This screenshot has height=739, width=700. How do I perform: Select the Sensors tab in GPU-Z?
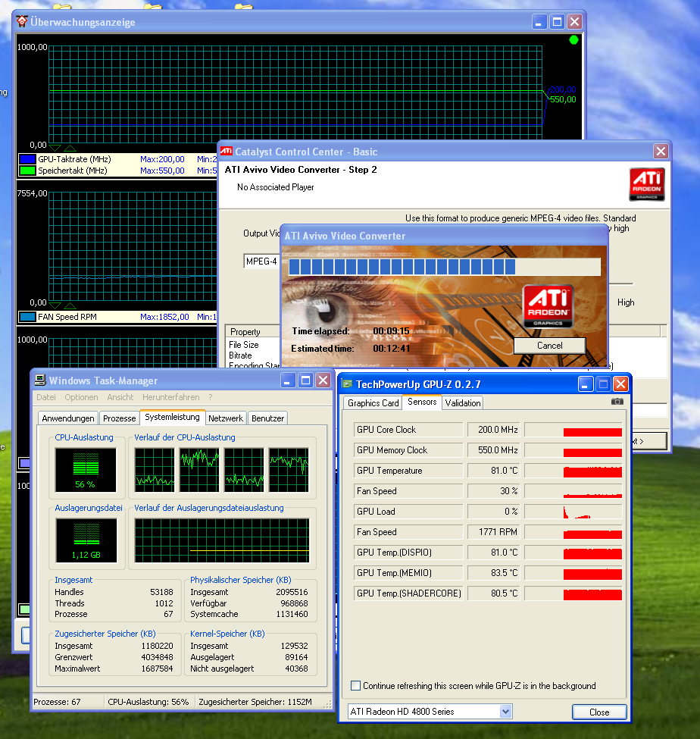click(422, 402)
